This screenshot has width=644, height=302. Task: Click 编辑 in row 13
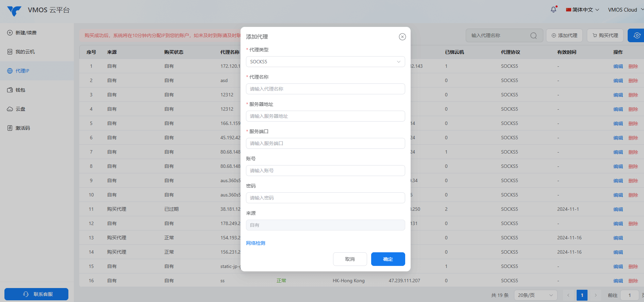pos(618,238)
